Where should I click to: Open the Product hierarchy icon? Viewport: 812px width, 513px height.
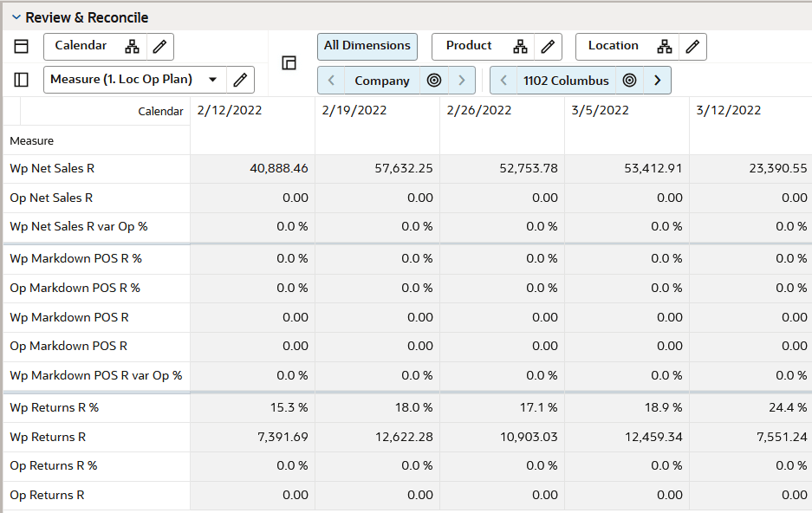click(x=520, y=47)
